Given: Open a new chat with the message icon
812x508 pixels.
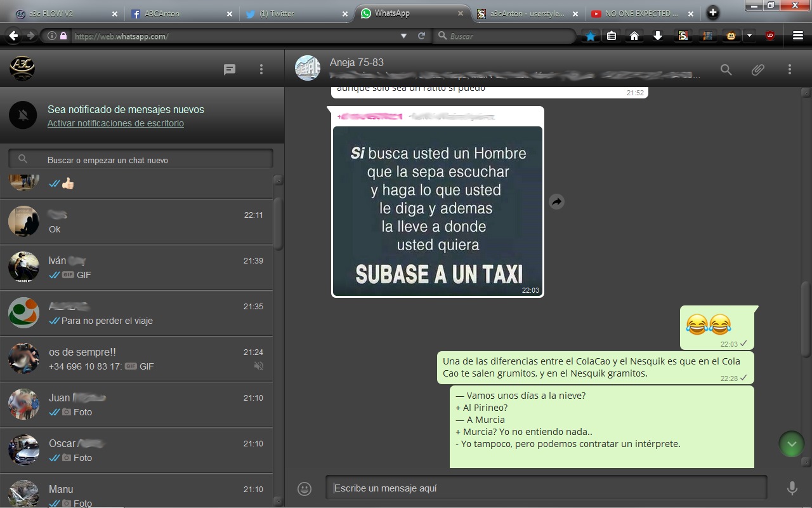Looking at the screenshot, I should click(x=229, y=69).
